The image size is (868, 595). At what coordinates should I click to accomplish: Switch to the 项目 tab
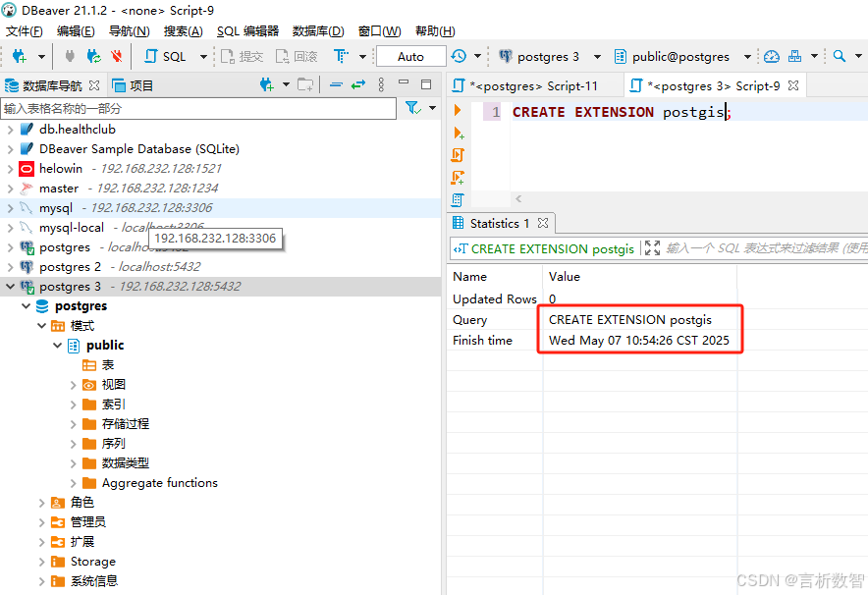pos(133,85)
